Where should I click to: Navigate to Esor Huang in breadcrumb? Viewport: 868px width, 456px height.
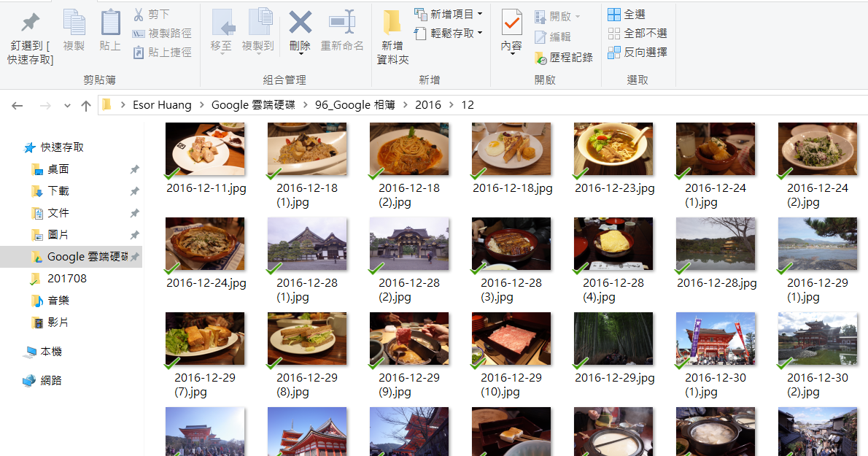click(x=162, y=105)
